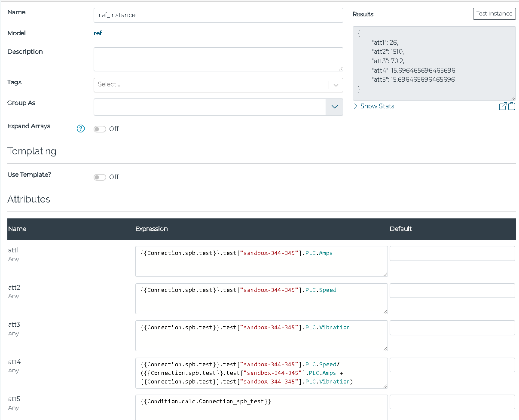Copy results using the clipboard icon
519x420 pixels.
tap(512, 107)
